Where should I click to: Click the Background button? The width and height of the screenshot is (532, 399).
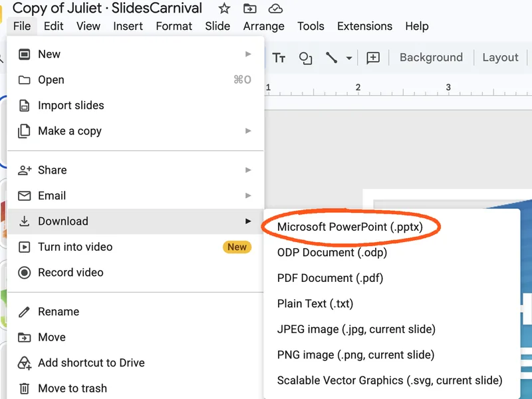click(x=431, y=57)
